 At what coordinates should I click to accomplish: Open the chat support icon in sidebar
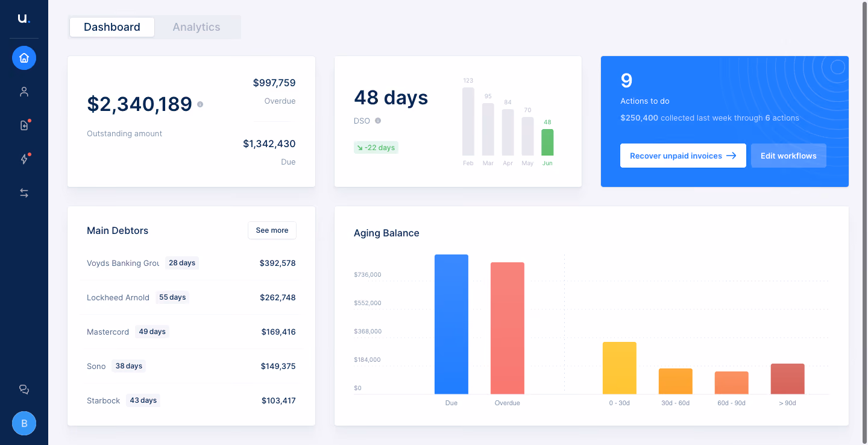point(24,390)
